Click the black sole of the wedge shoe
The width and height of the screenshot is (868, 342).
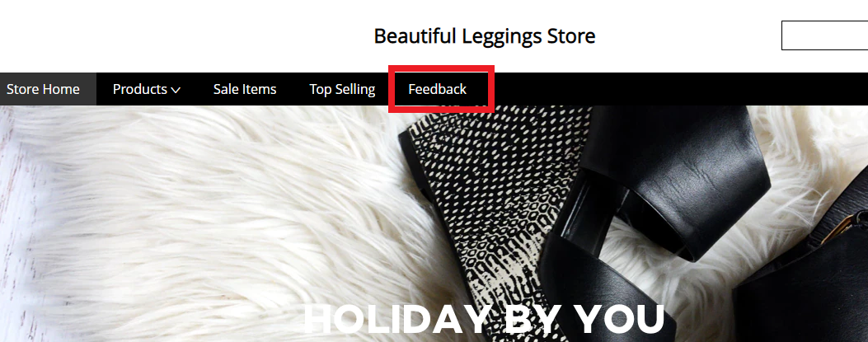(x=438, y=232)
